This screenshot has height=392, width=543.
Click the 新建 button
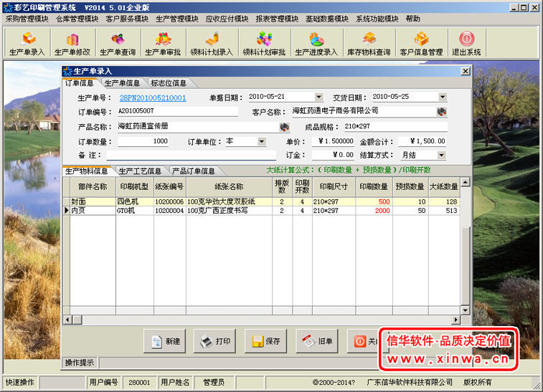click(x=165, y=341)
